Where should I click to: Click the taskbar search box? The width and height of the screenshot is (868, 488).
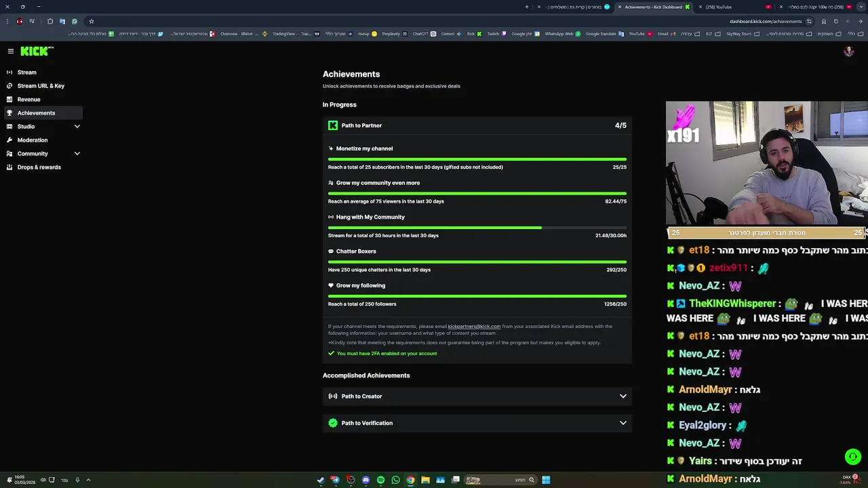click(500, 480)
